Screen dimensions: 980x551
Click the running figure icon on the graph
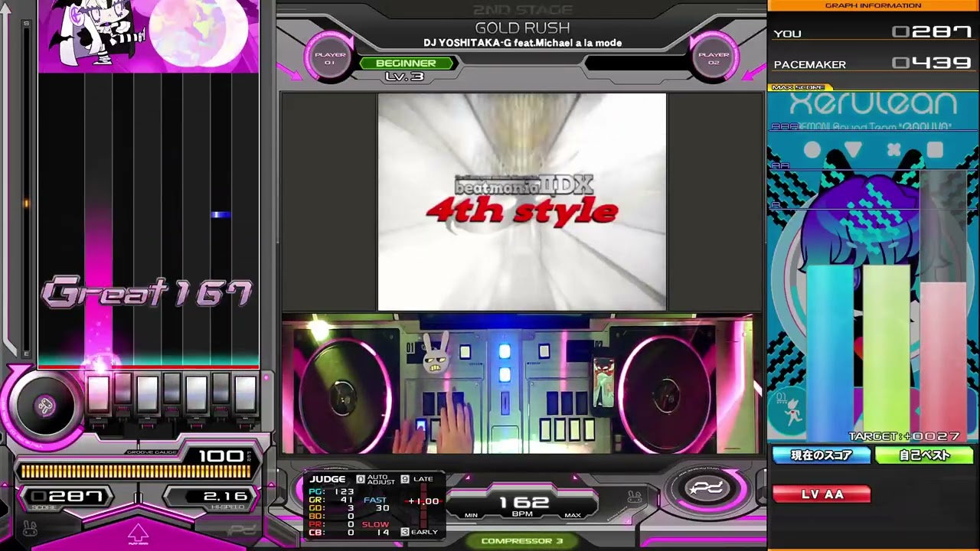(794, 412)
